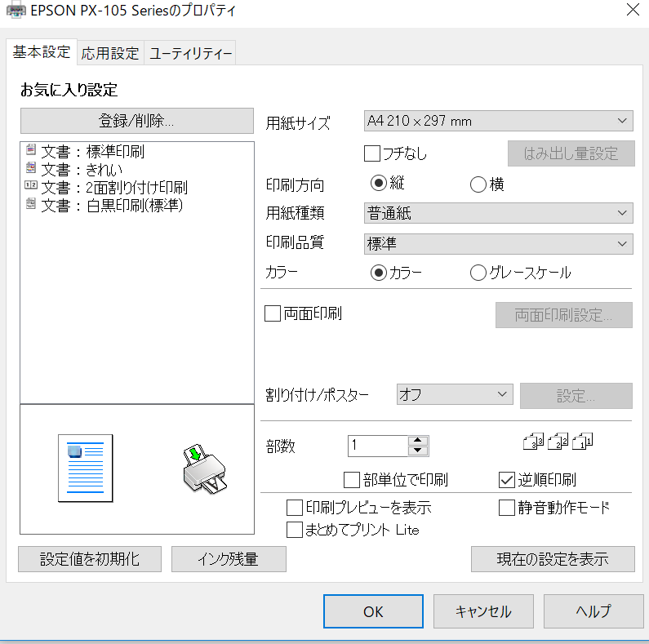
Task: Select the グレースケール radio button
Action: pos(478,273)
